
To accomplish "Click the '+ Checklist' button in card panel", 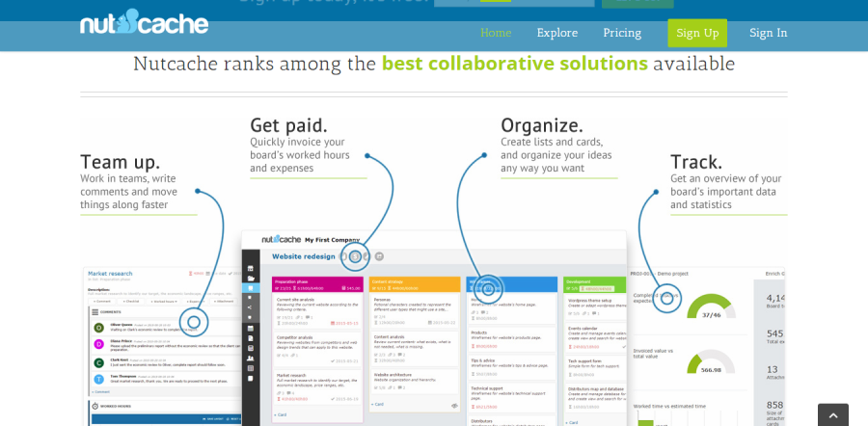I will tap(131, 302).
